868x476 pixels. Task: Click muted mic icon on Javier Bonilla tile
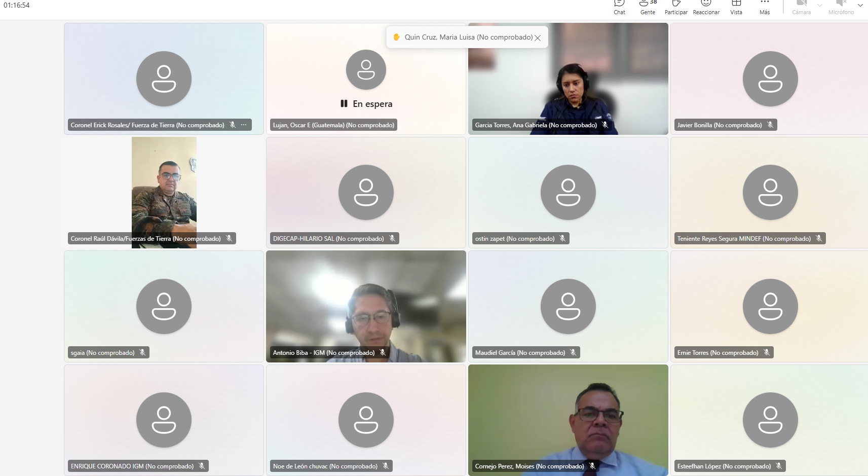[x=770, y=125]
